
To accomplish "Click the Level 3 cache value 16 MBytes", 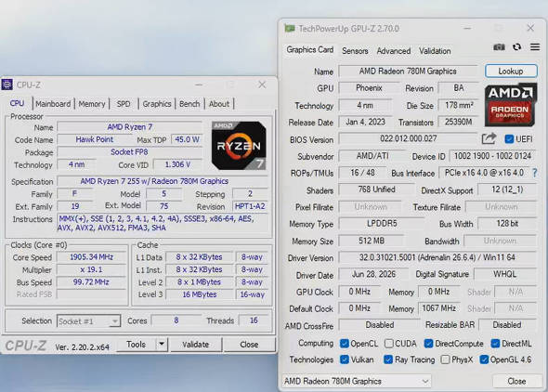I will pos(199,294).
